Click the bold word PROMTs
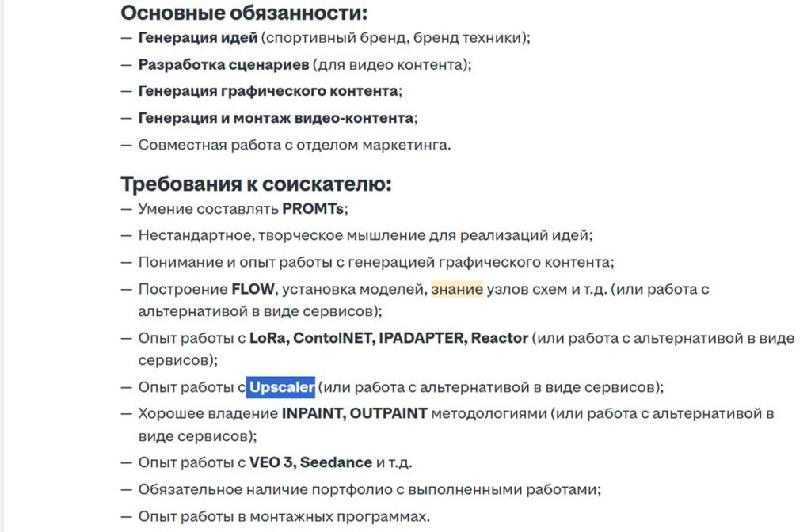This screenshot has height=532, width=811. [x=312, y=209]
